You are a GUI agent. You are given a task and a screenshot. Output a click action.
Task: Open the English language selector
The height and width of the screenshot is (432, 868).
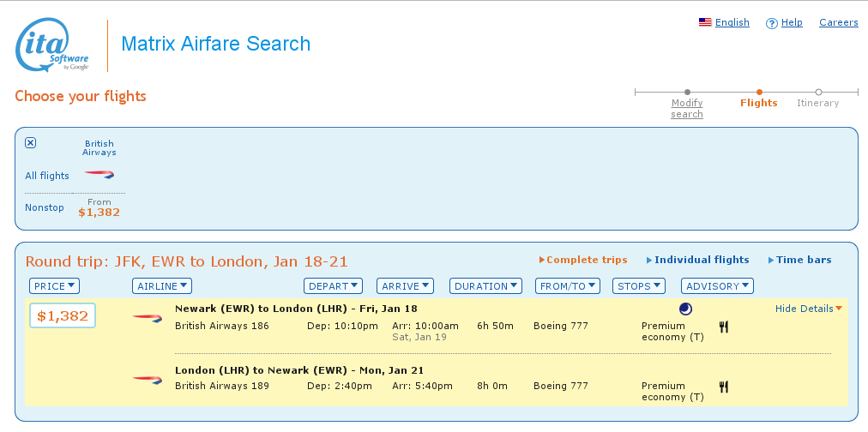pyautogui.click(x=724, y=23)
